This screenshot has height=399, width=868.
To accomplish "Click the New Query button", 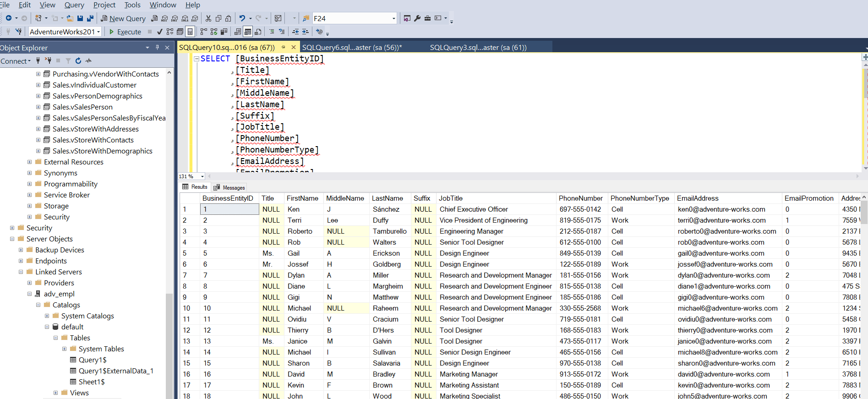I will (123, 18).
